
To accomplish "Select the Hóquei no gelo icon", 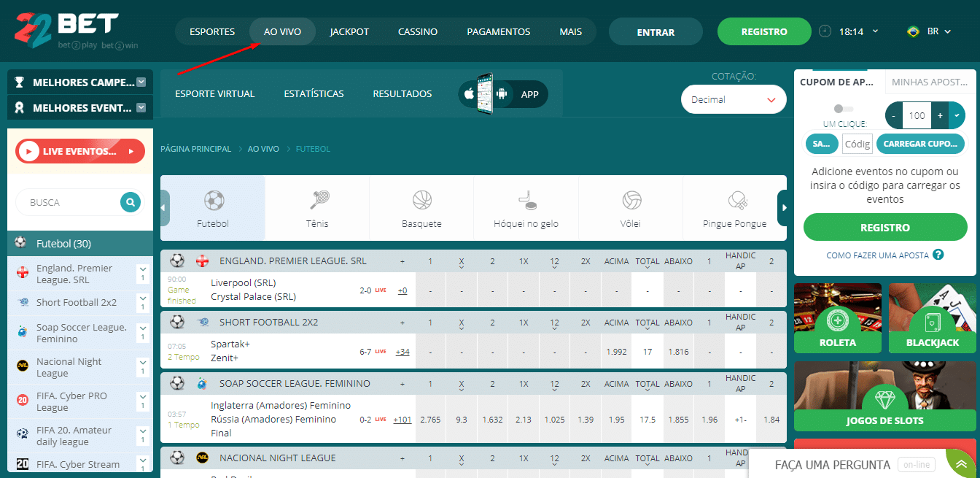I will coord(526,200).
